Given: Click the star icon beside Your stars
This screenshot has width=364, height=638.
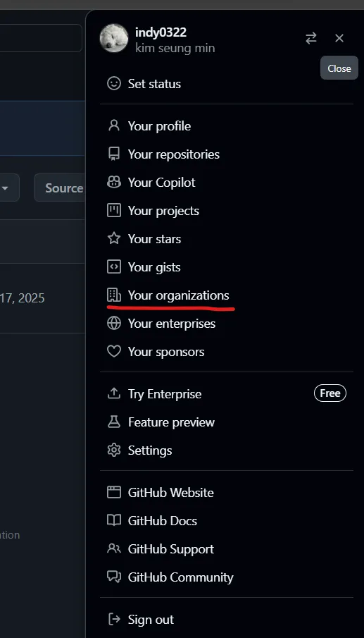Looking at the screenshot, I should point(114,238).
